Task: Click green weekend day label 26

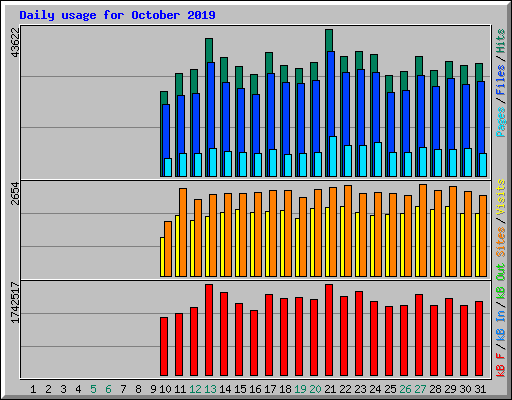Action: tap(405, 389)
